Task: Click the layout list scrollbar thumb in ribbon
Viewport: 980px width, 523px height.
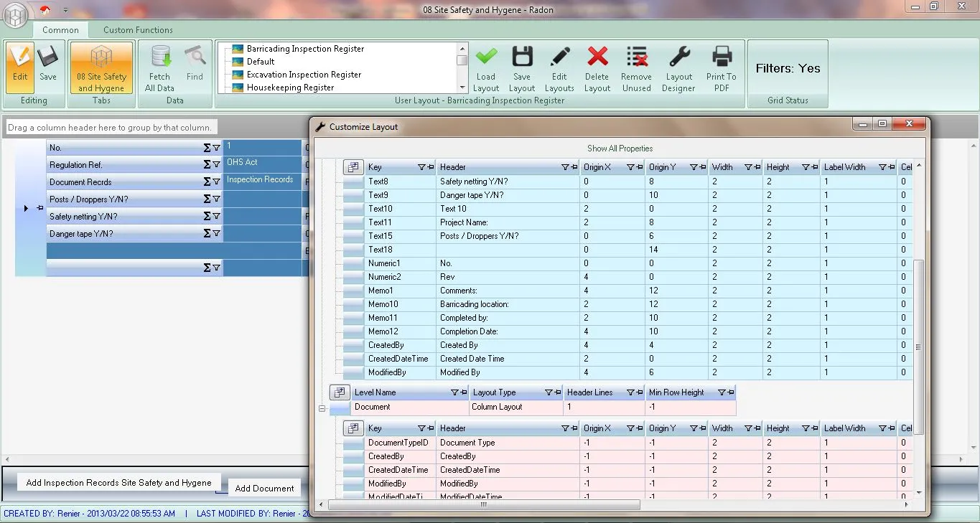Action: click(462, 60)
